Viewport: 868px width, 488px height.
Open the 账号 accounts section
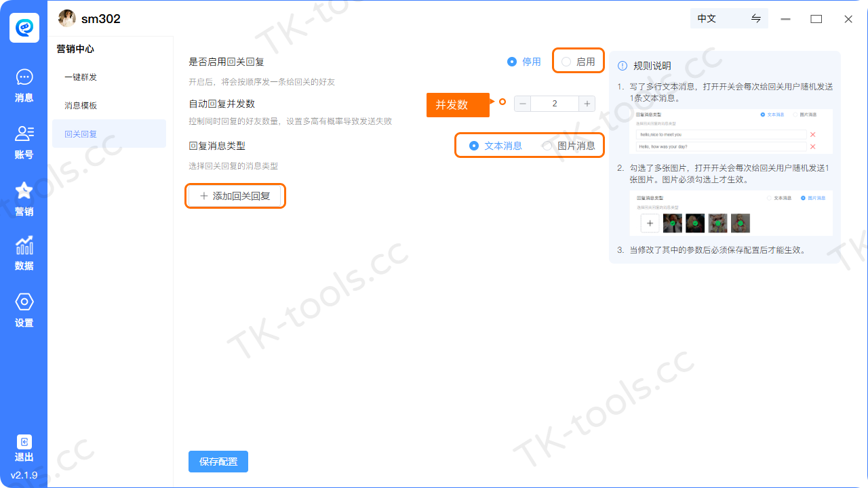24,142
